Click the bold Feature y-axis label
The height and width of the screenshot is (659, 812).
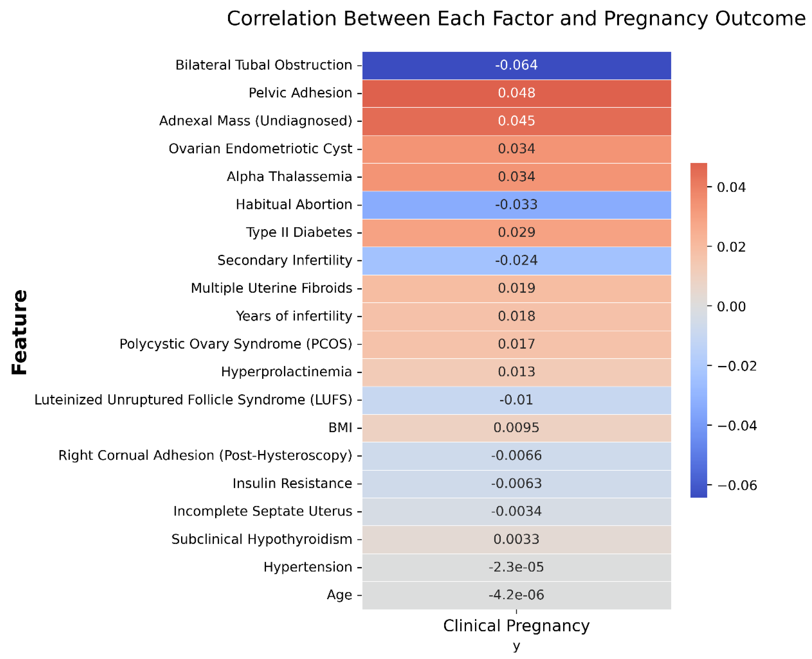point(19,332)
